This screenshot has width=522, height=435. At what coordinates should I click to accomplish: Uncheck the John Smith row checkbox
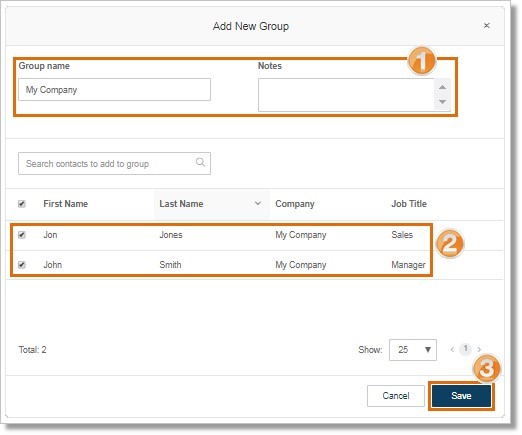[22, 265]
